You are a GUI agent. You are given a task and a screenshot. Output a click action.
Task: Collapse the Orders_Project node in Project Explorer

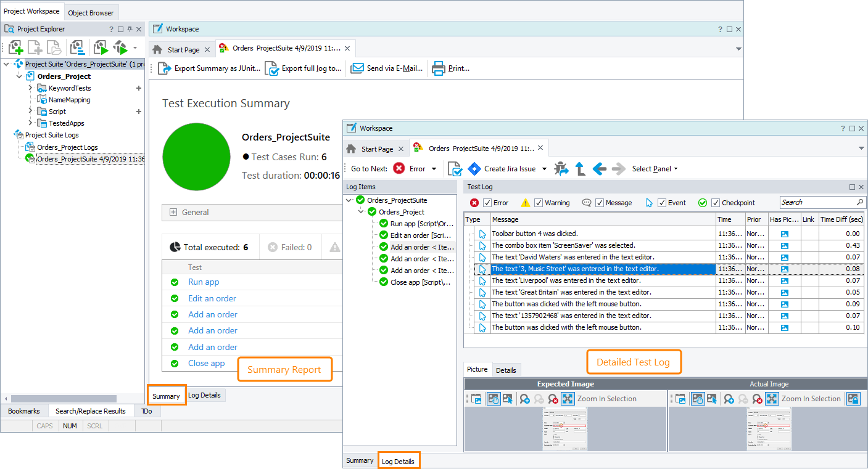click(x=19, y=76)
